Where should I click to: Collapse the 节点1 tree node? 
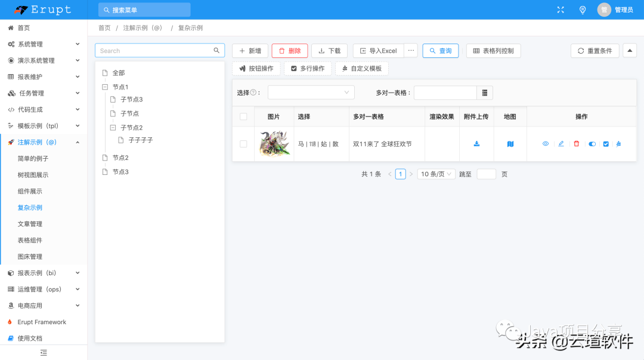[106, 87]
